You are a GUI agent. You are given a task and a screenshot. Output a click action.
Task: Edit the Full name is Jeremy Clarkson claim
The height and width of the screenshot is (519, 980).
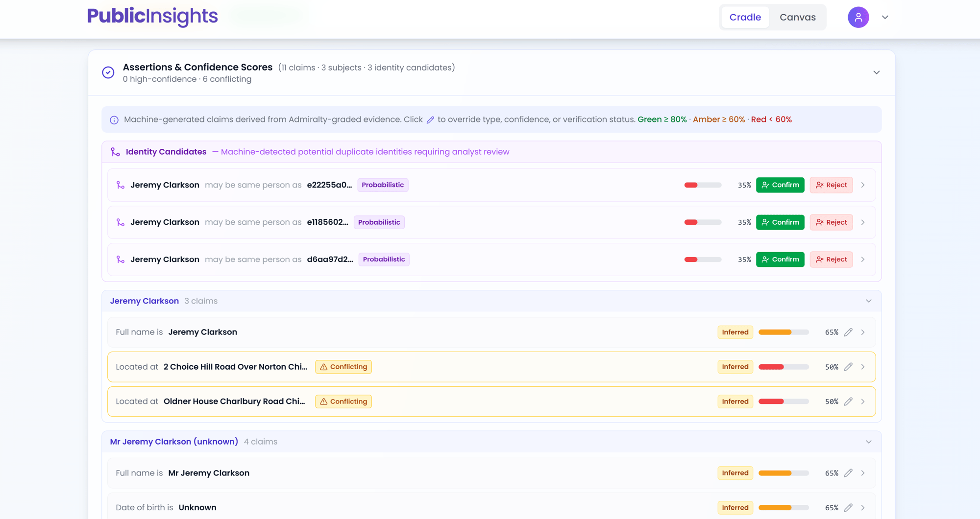point(848,332)
